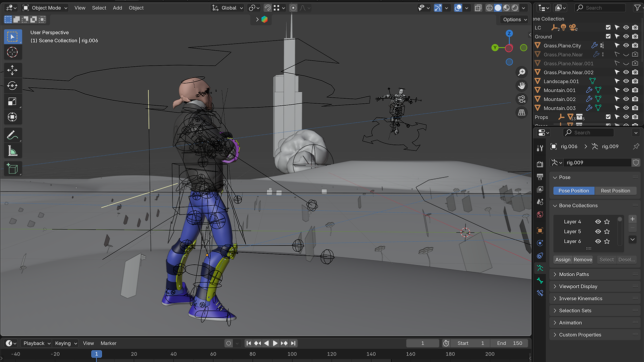Hide Mountain.001 in the viewport
This screenshot has height=362, width=644.
click(626, 90)
